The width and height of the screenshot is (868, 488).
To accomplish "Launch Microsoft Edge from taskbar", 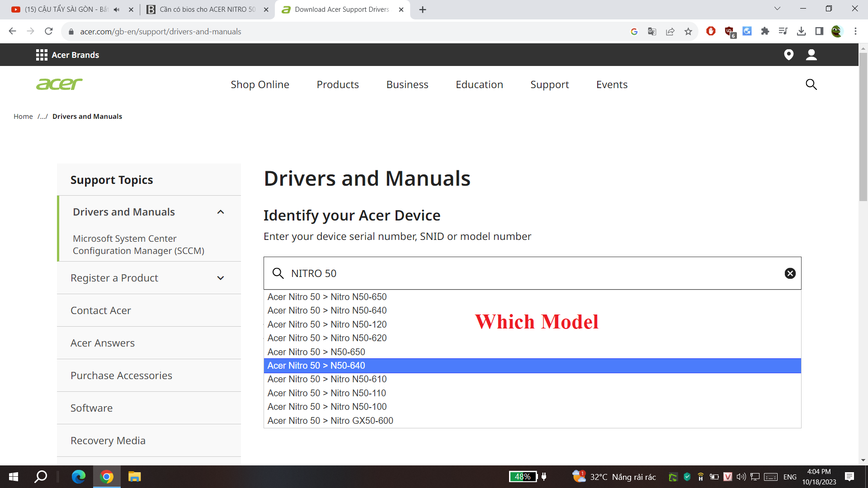I will point(79,477).
